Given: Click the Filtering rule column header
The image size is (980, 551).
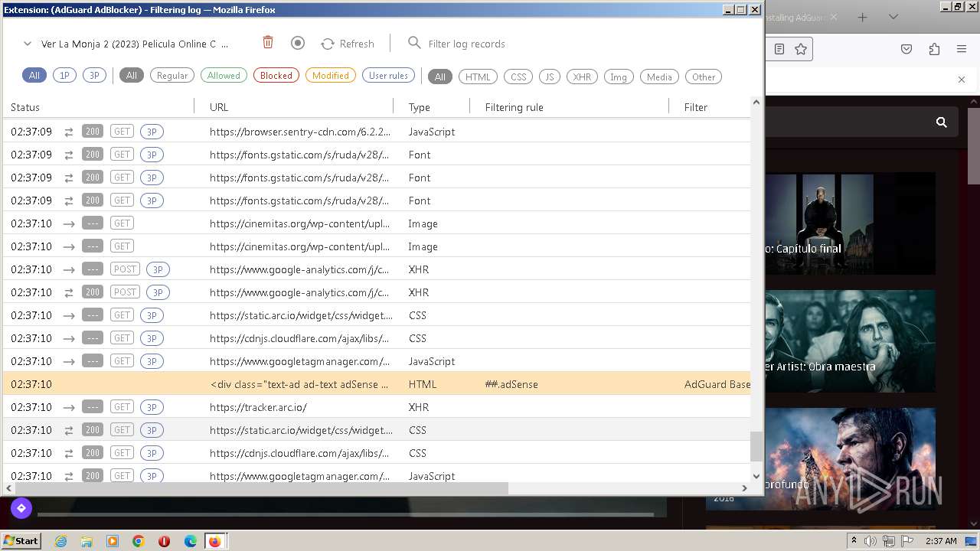Looking at the screenshot, I should 514,107.
